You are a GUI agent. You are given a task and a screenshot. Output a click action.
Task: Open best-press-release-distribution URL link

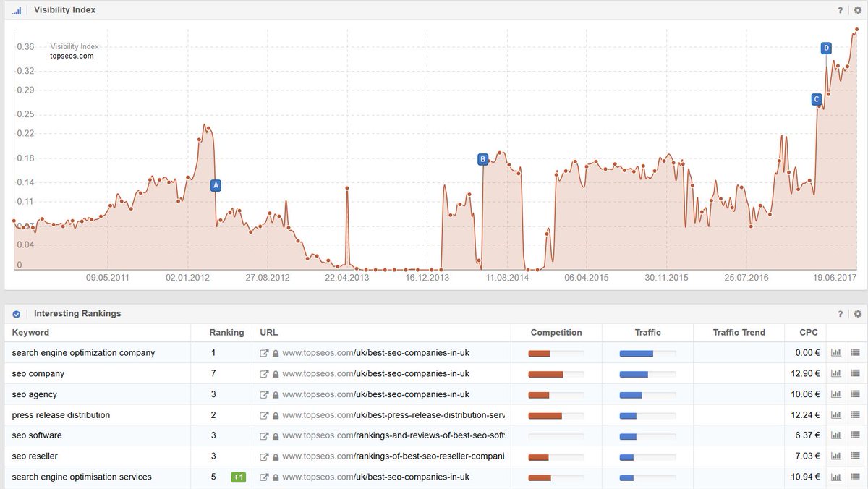[x=393, y=415]
